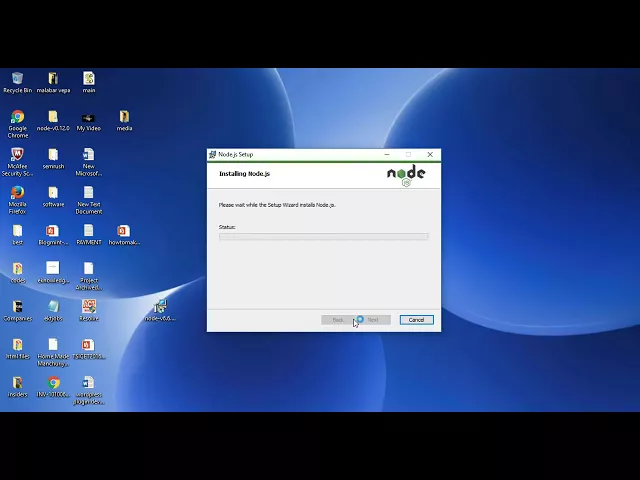Click the "Status:" label
This screenshot has height=480, width=640.
click(x=227, y=227)
